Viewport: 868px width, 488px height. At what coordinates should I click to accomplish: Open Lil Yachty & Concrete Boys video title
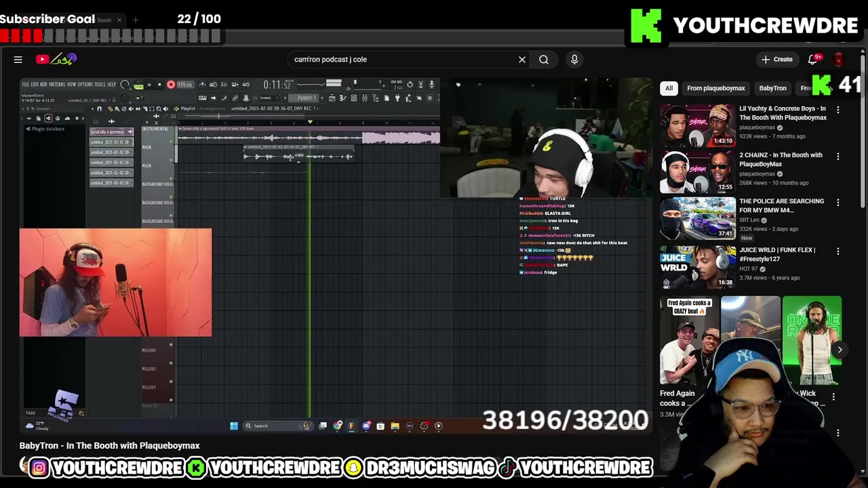click(x=783, y=113)
